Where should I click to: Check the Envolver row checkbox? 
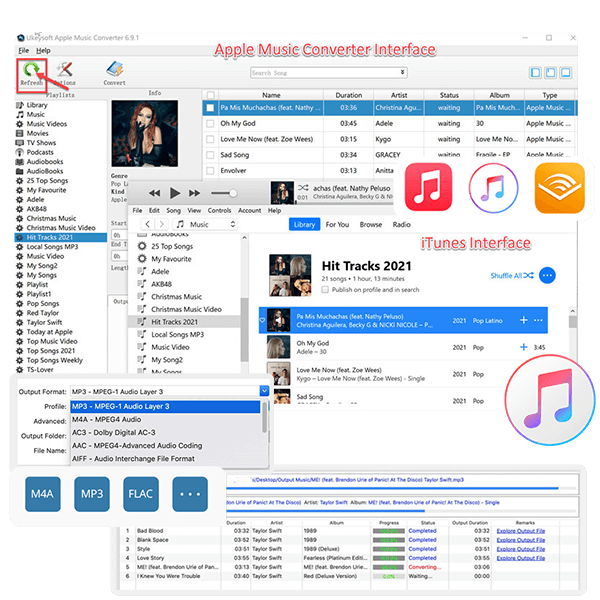pyautogui.click(x=210, y=171)
